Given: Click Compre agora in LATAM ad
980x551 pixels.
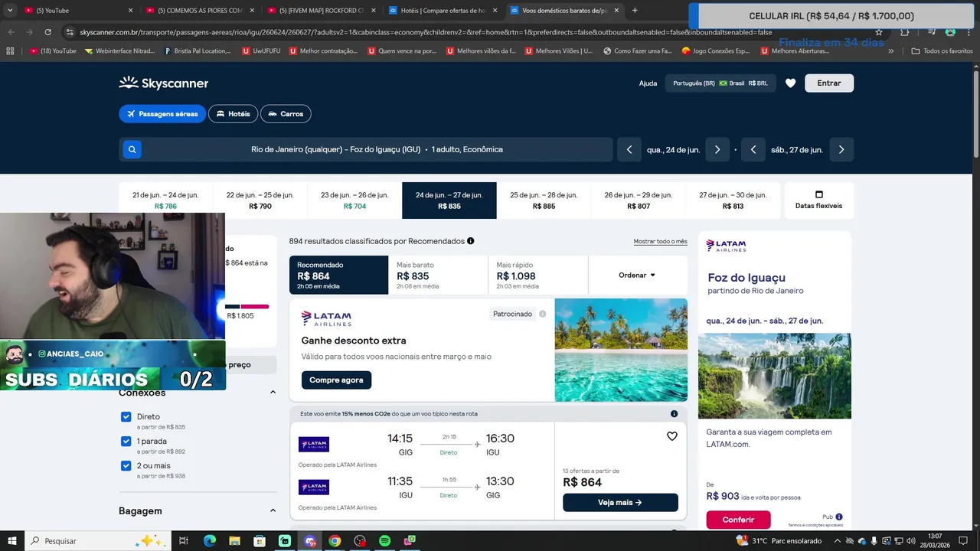Looking at the screenshot, I should [x=336, y=380].
